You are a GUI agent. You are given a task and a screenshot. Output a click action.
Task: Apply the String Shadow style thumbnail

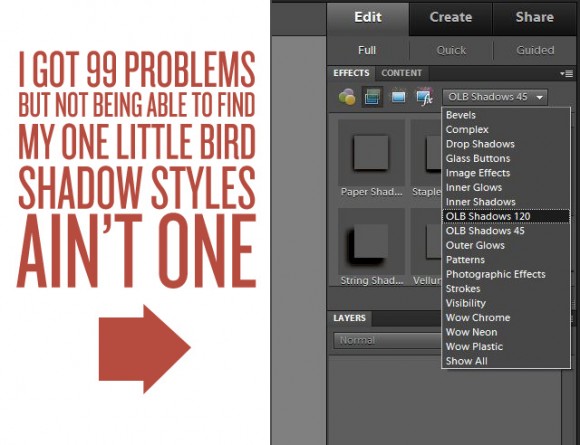371,241
